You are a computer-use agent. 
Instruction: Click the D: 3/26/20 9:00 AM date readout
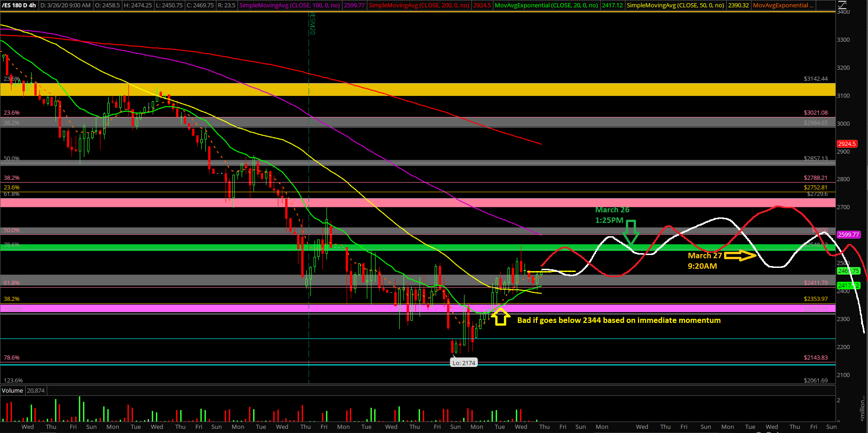click(66, 5)
